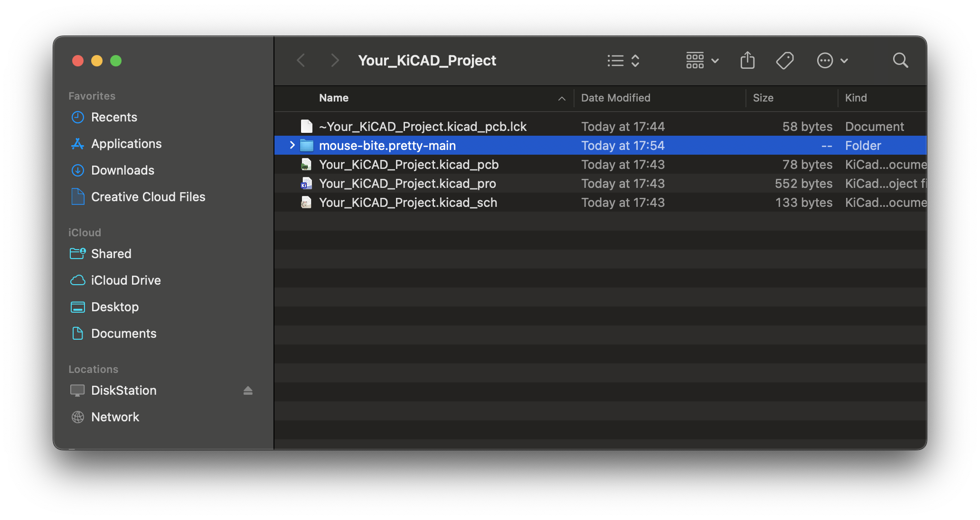This screenshot has width=980, height=520.
Task: Click the kicad_sch file icon
Action: [x=306, y=202]
